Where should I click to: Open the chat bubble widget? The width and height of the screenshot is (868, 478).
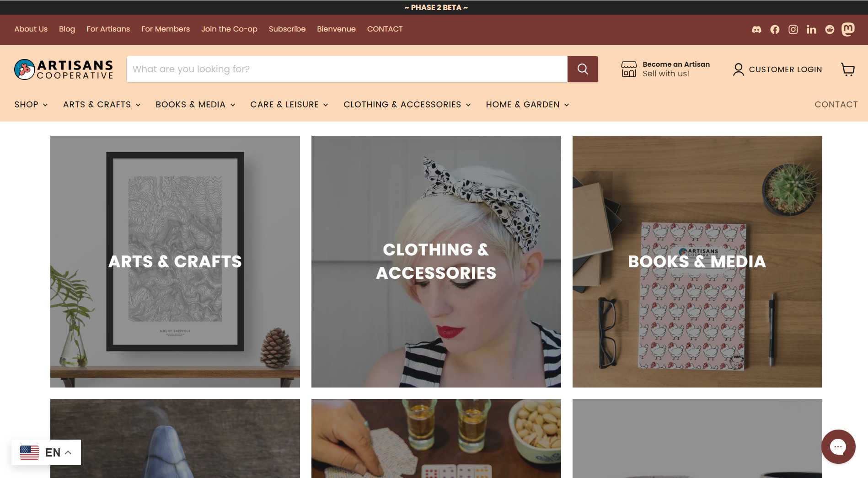coord(838,446)
